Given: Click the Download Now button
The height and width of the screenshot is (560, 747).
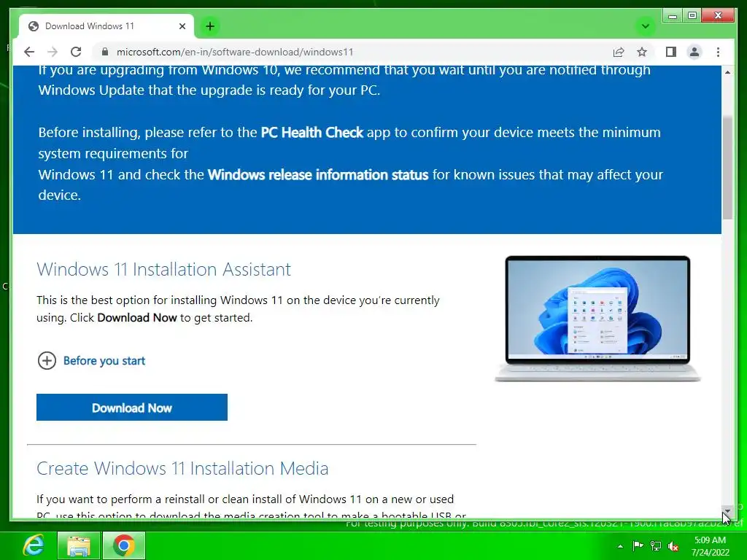Looking at the screenshot, I should 132,407.
